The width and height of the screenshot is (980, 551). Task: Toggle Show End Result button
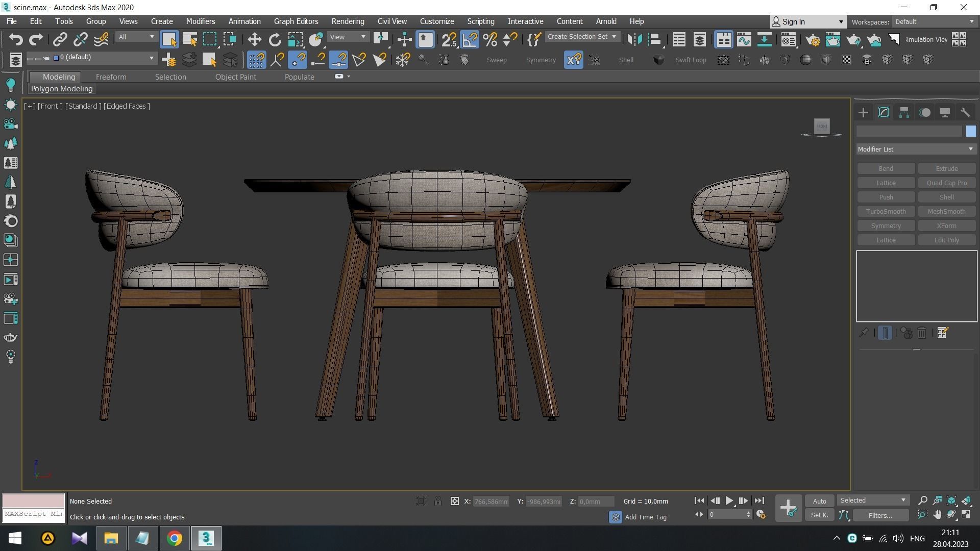tap(885, 333)
